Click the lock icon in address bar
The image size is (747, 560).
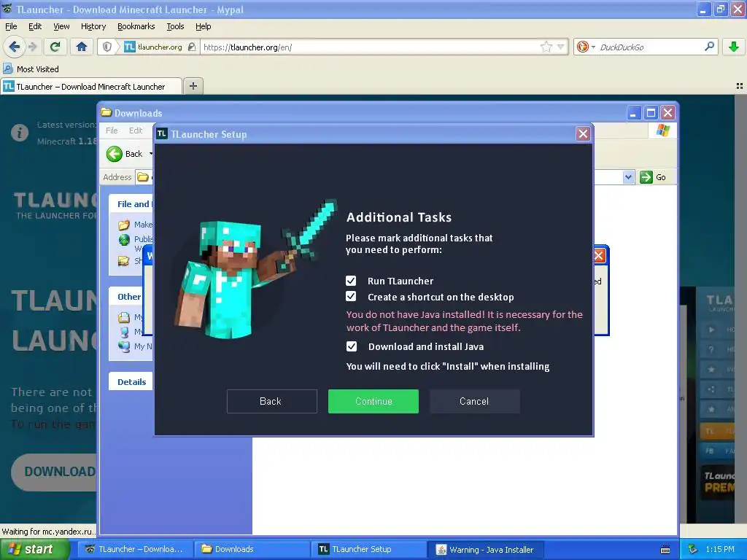point(192,47)
